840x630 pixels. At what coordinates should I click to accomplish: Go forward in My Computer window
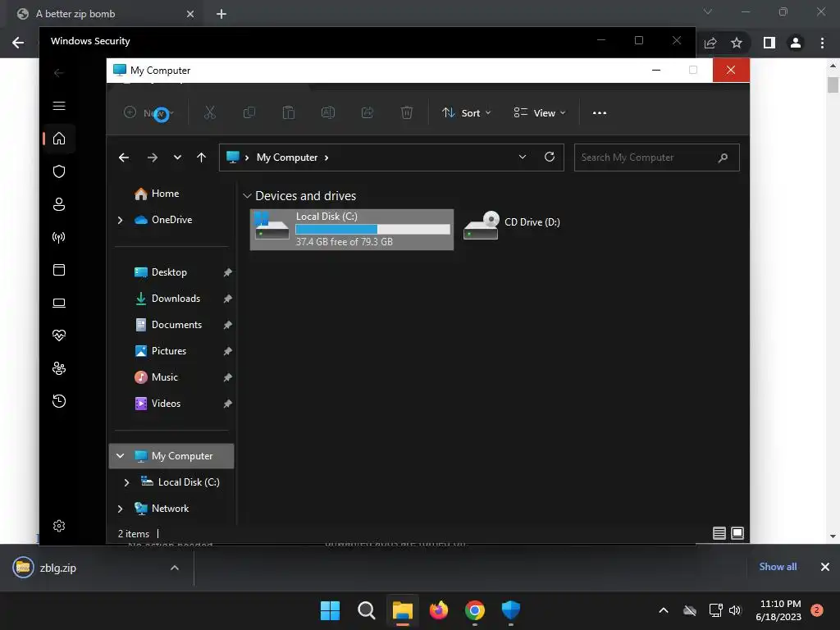(x=153, y=157)
